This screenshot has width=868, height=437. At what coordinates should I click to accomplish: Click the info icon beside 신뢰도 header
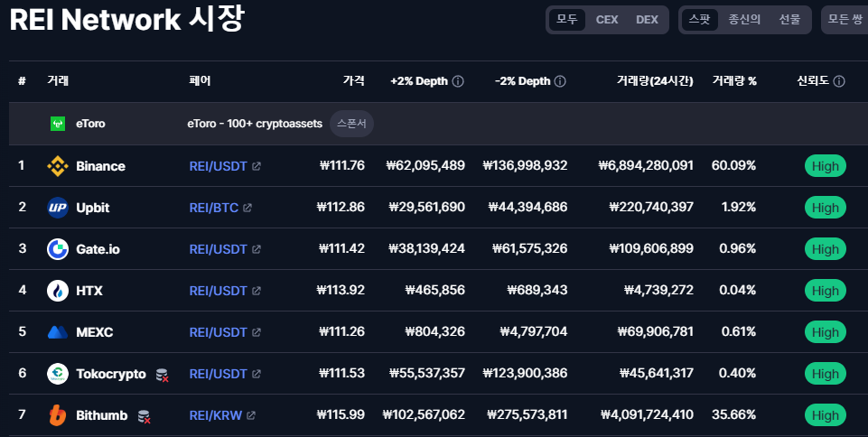tap(839, 81)
